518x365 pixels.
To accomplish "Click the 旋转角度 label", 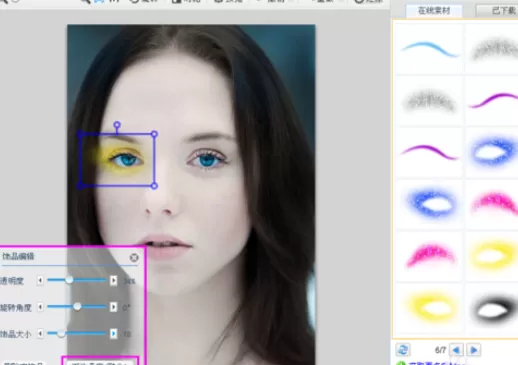I will pos(15,307).
